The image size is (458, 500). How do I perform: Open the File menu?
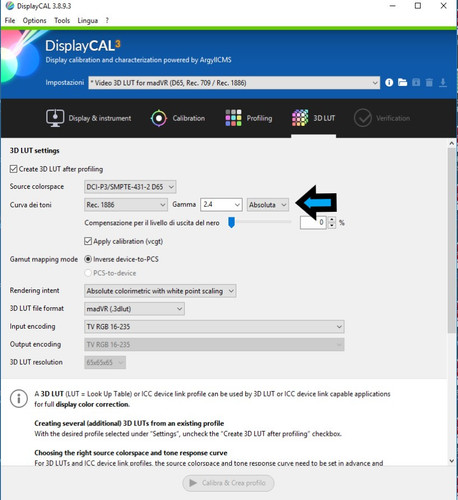pyautogui.click(x=10, y=21)
